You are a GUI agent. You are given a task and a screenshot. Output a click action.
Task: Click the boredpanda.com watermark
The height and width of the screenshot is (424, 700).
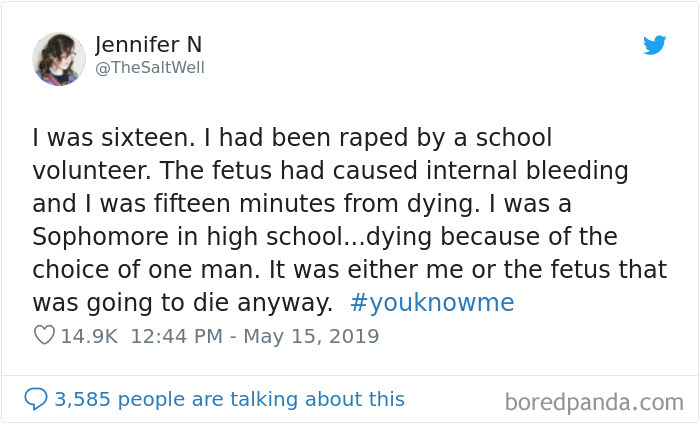pos(594,402)
